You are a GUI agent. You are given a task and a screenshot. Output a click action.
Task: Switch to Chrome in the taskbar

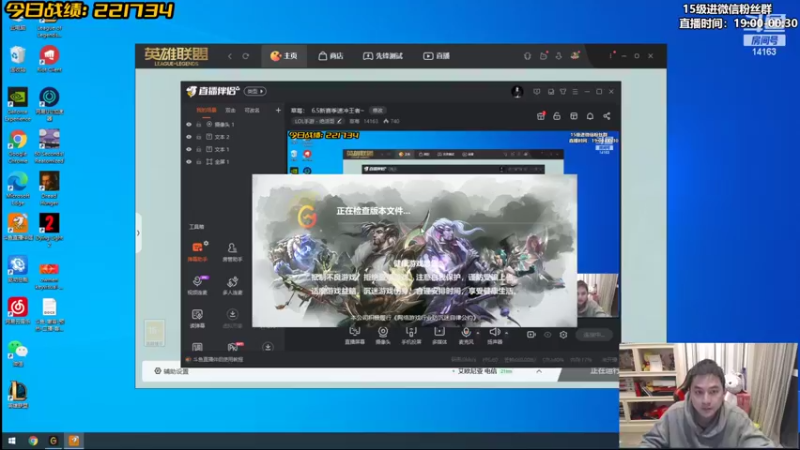point(33,440)
